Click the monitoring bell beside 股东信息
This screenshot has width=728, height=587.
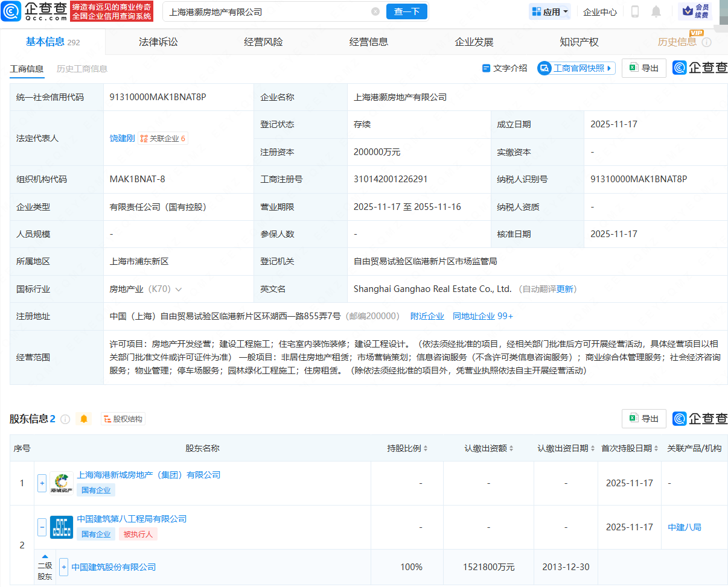pyautogui.click(x=84, y=419)
